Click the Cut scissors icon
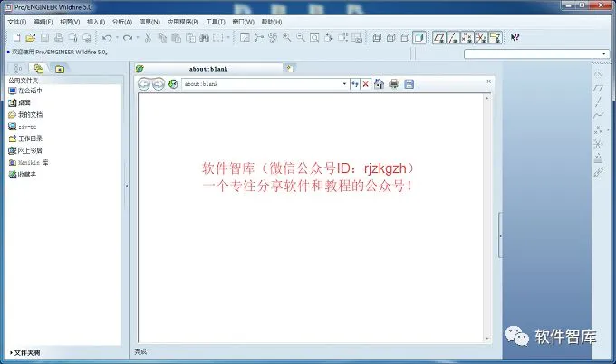This screenshot has width=616, height=364. pos(148,37)
